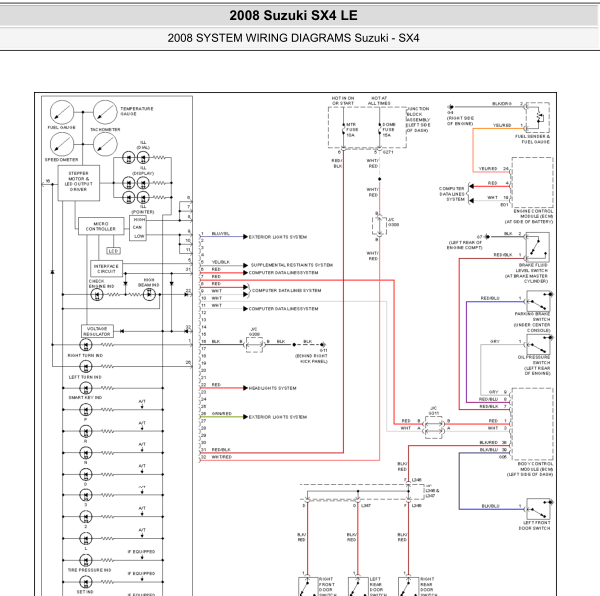Select the Micro Controller box

[x=101, y=226]
